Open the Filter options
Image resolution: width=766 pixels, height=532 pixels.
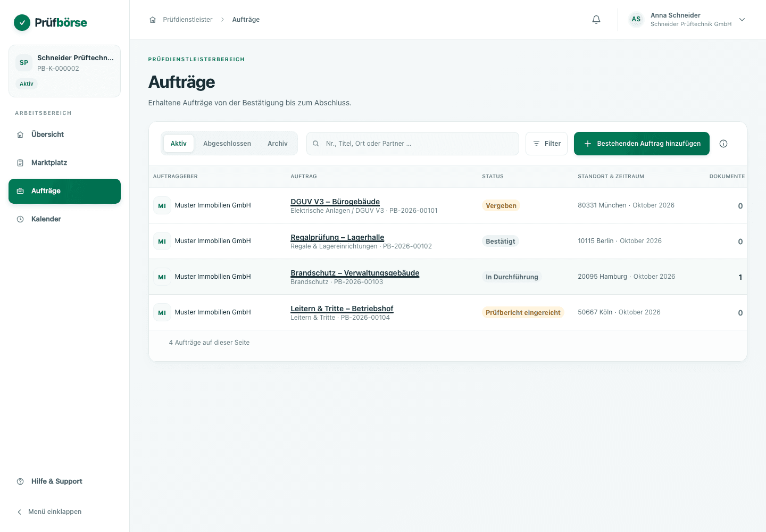click(x=546, y=144)
